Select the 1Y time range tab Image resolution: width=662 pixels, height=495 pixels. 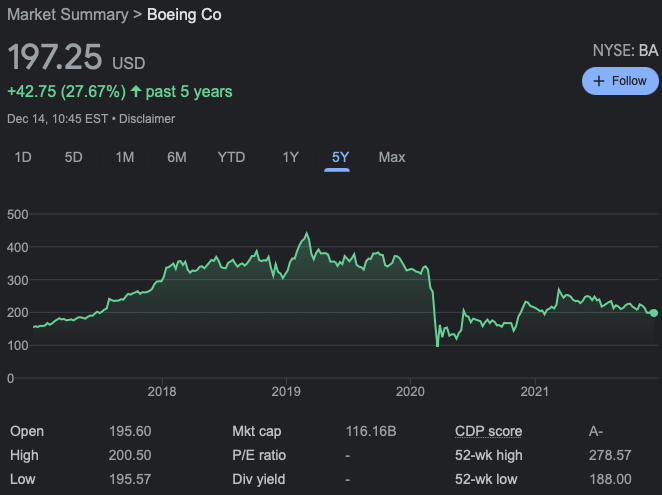point(290,157)
